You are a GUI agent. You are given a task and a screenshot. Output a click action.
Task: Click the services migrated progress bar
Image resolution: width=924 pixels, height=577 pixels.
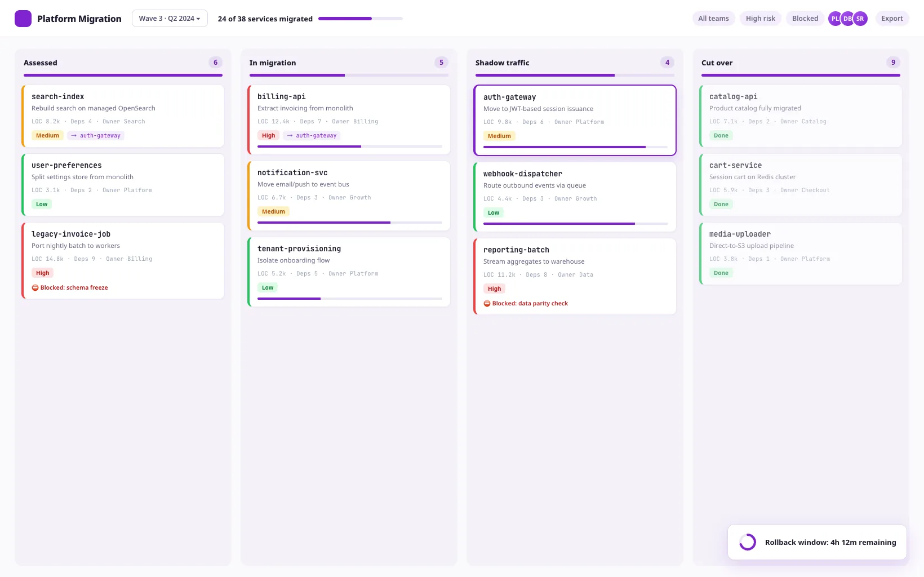pyautogui.click(x=361, y=19)
